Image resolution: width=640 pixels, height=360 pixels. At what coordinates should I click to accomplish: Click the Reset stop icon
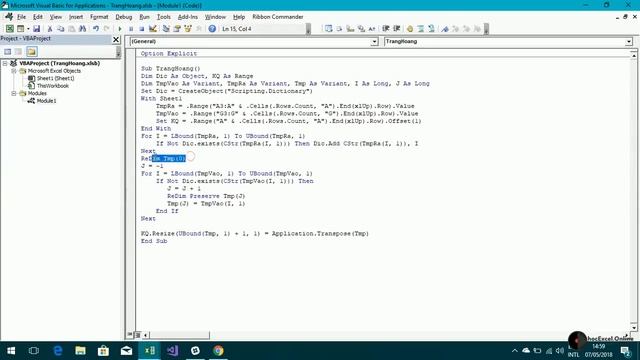click(141, 29)
